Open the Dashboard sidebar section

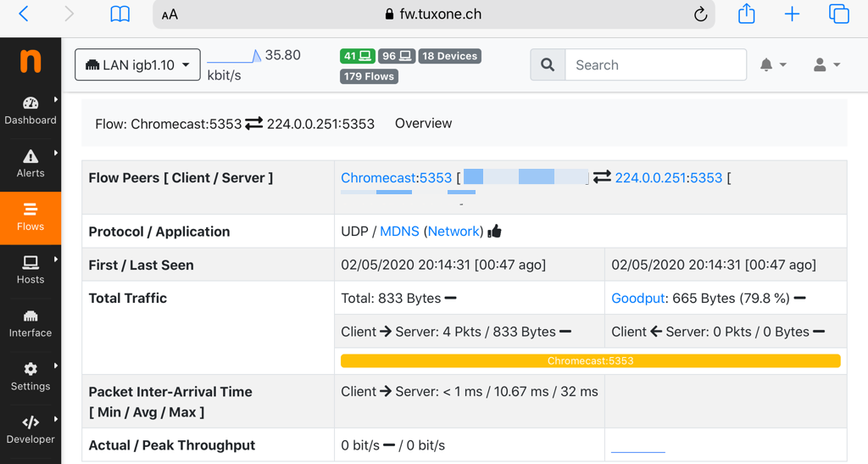point(31,110)
